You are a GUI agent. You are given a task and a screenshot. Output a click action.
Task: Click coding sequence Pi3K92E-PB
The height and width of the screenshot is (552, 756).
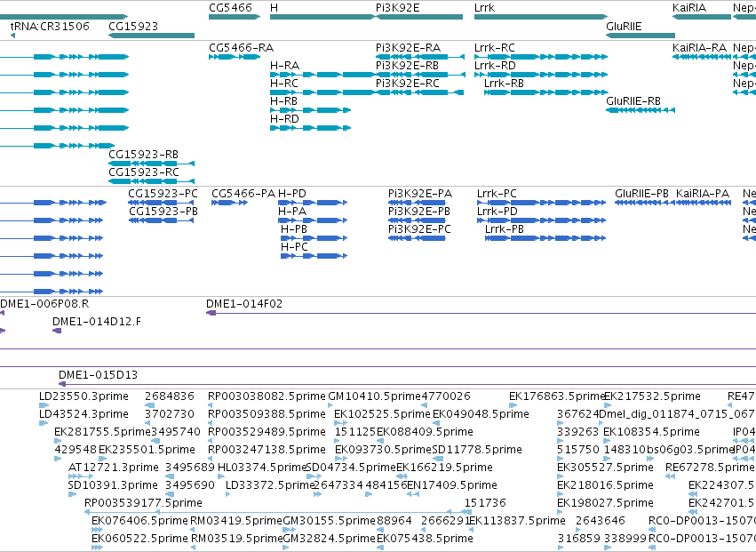417,220
